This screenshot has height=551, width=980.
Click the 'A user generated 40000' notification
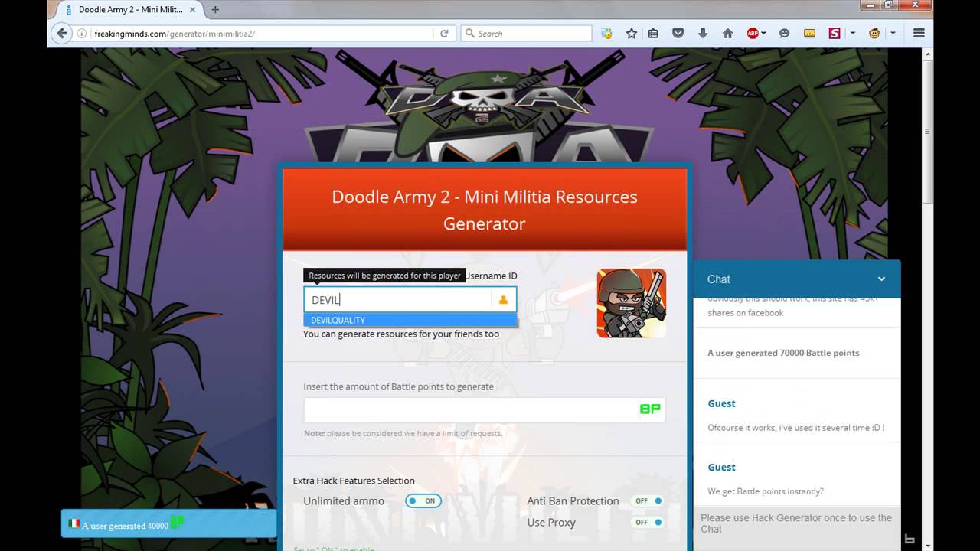point(168,523)
